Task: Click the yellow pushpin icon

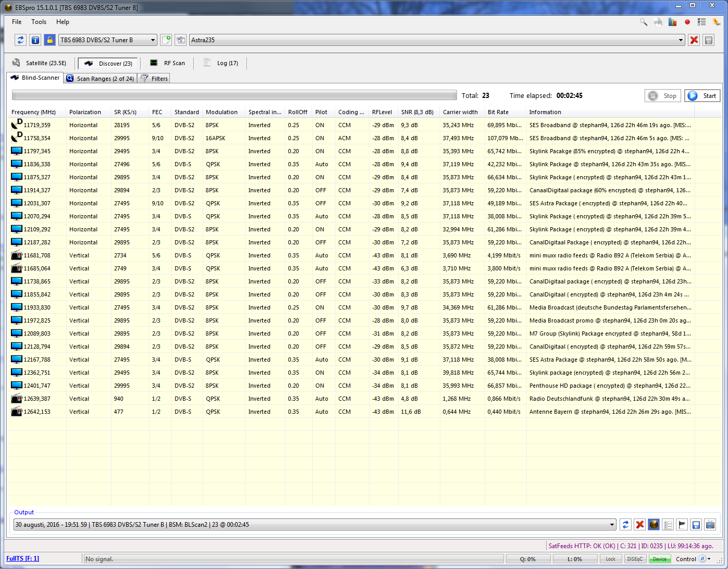Action: point(717,22)
